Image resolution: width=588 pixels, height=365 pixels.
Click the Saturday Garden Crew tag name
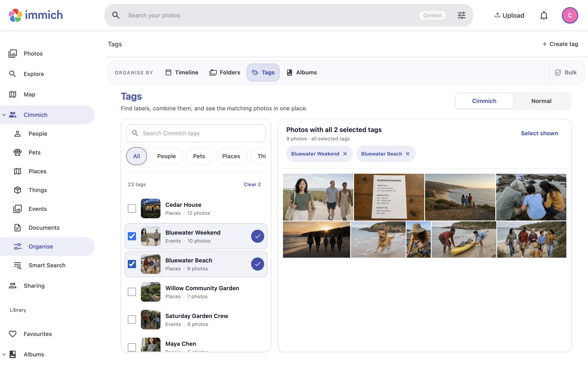[x=197, y=316]
